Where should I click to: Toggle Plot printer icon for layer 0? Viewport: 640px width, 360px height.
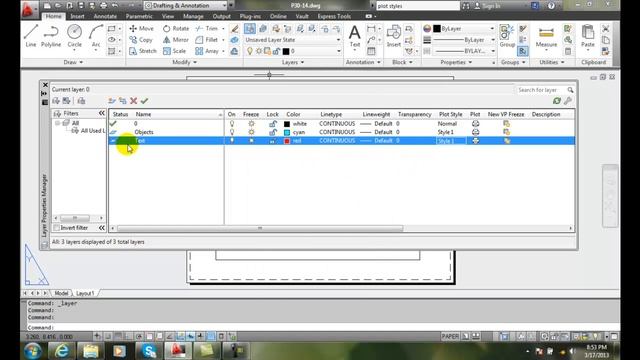476,124
